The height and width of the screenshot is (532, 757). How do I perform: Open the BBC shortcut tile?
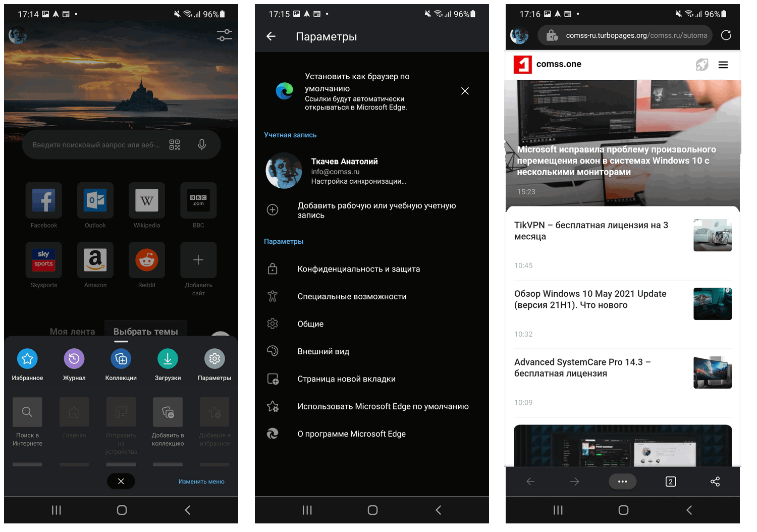coord(198,201)
